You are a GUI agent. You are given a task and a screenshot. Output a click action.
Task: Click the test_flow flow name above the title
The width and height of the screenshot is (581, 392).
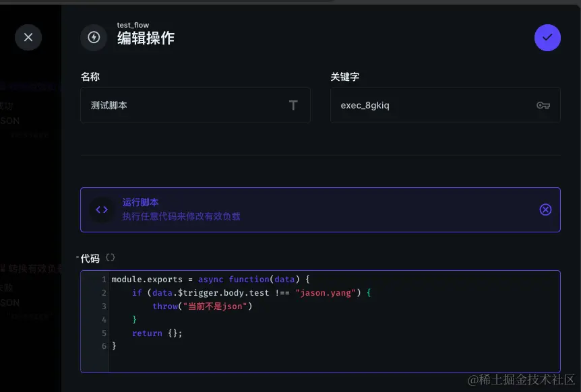(133, 25)
